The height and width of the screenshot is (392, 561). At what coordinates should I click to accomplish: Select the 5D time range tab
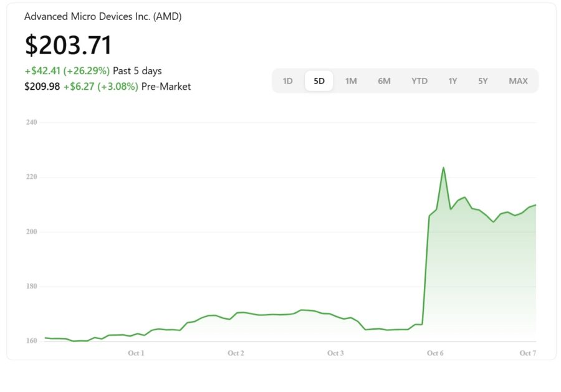point(319,81)
